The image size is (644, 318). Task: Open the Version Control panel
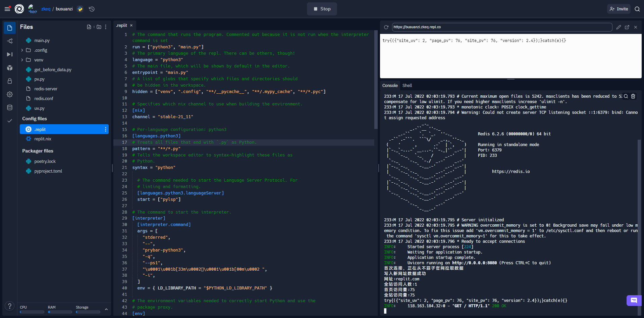(x=10, y=41)
